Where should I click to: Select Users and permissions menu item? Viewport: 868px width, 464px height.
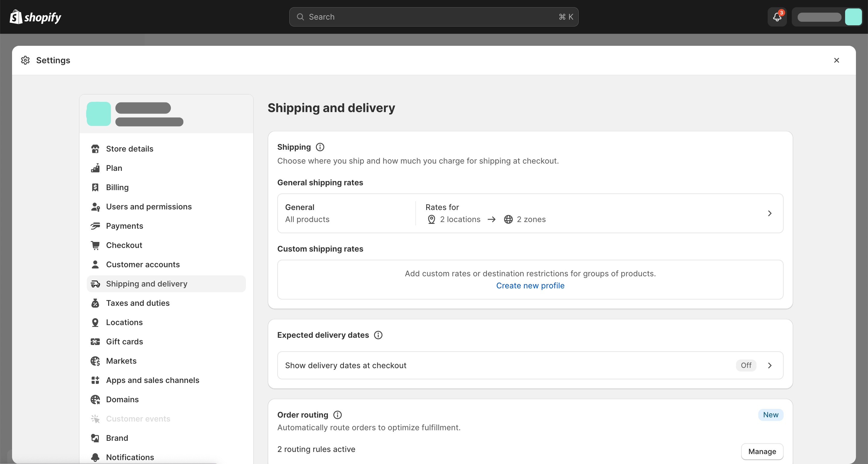point(149,206)
